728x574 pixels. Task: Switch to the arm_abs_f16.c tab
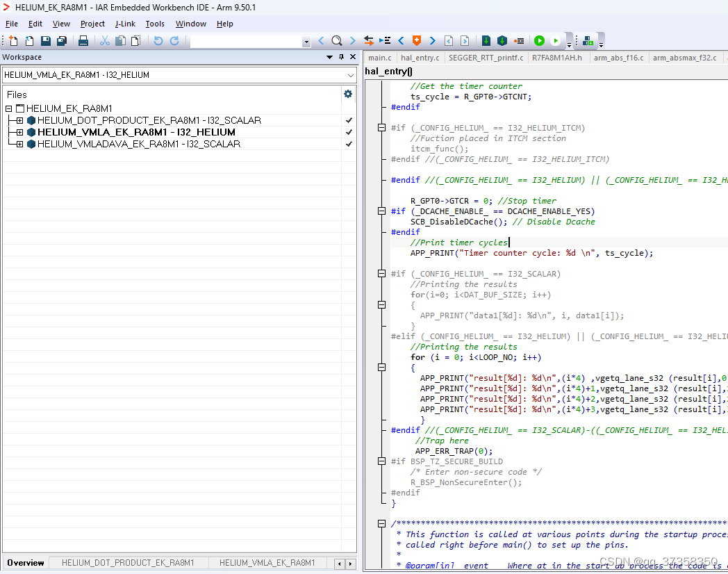[618, 58]
